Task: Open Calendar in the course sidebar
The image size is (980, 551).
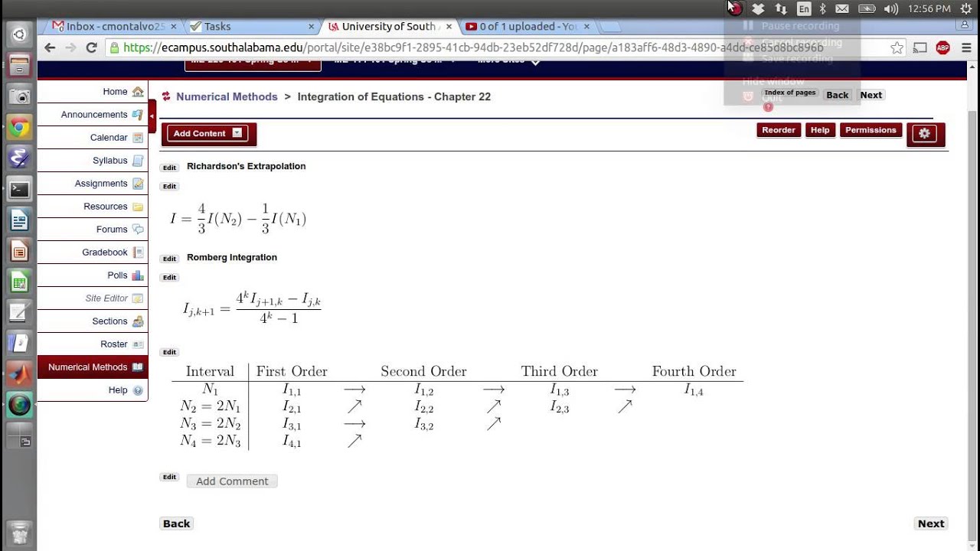Action: [x=92, y=137]
